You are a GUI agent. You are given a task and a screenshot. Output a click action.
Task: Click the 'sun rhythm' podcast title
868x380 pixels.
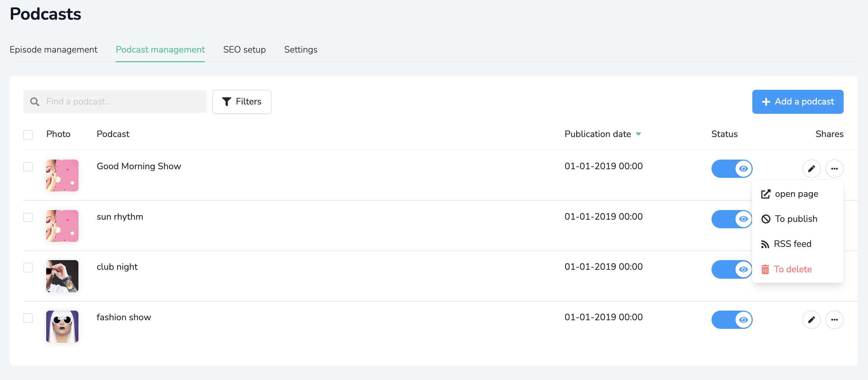click(x=120, y=217)
